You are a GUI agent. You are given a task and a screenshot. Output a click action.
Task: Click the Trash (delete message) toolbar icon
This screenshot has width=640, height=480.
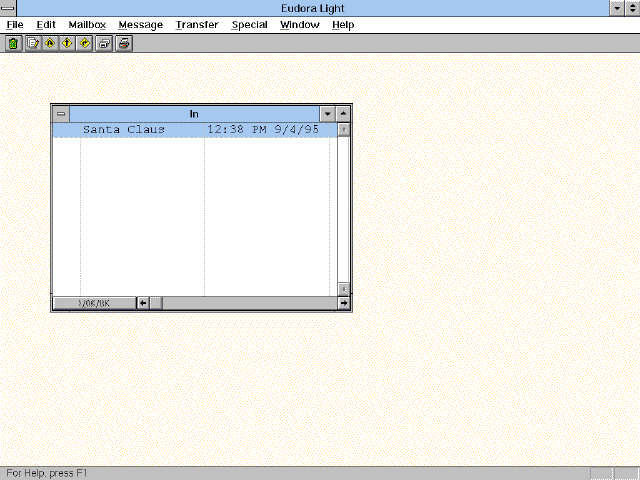(x=13, y=43)
